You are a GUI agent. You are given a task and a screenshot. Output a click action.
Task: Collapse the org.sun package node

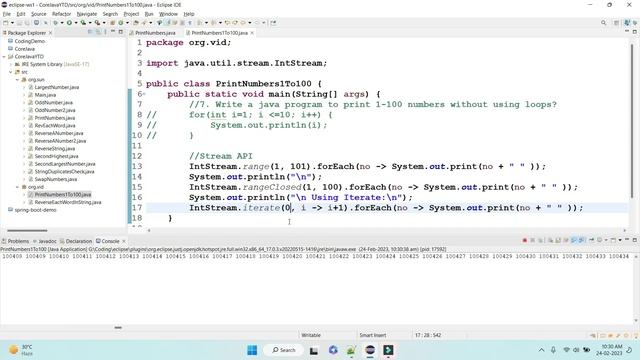[18, 80]
